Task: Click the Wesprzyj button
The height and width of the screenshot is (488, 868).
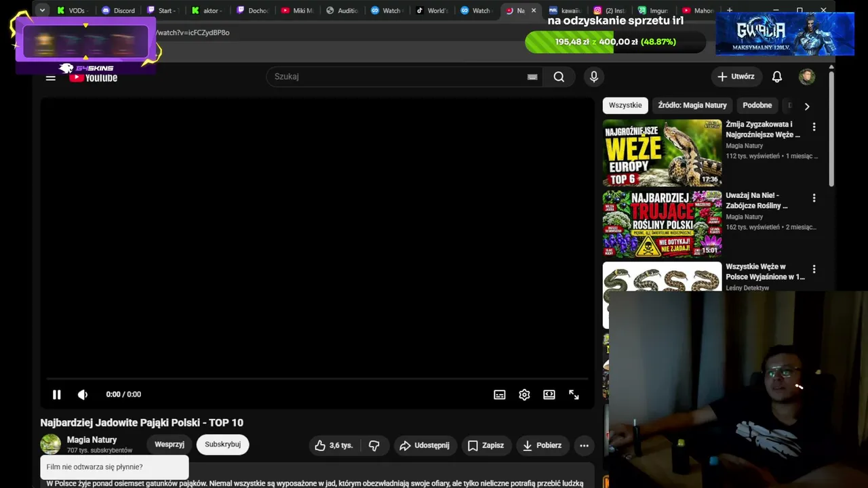Action: (x=170, y=445)
